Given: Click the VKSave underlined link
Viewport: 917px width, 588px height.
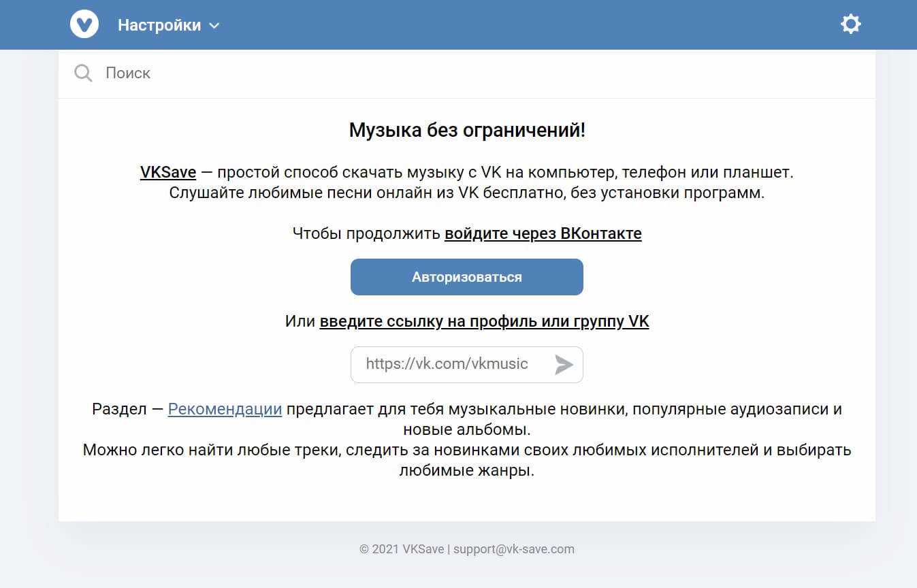Looking at the screenshot, I should point(167,171).
